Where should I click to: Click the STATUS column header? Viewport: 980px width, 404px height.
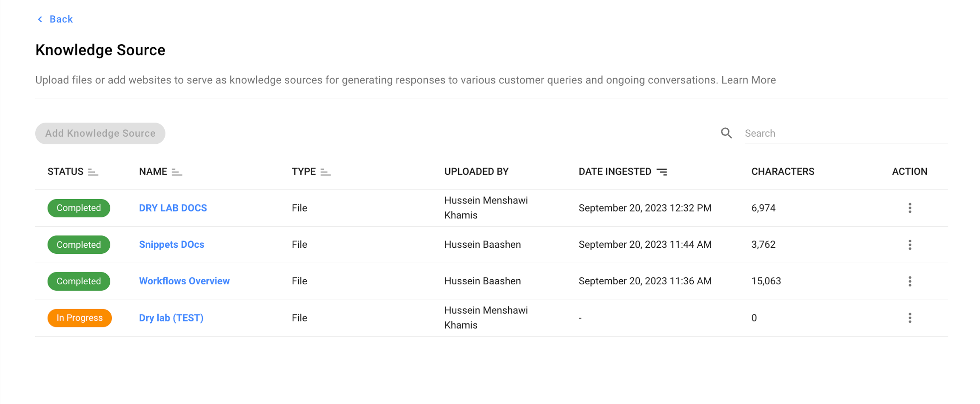65,171
